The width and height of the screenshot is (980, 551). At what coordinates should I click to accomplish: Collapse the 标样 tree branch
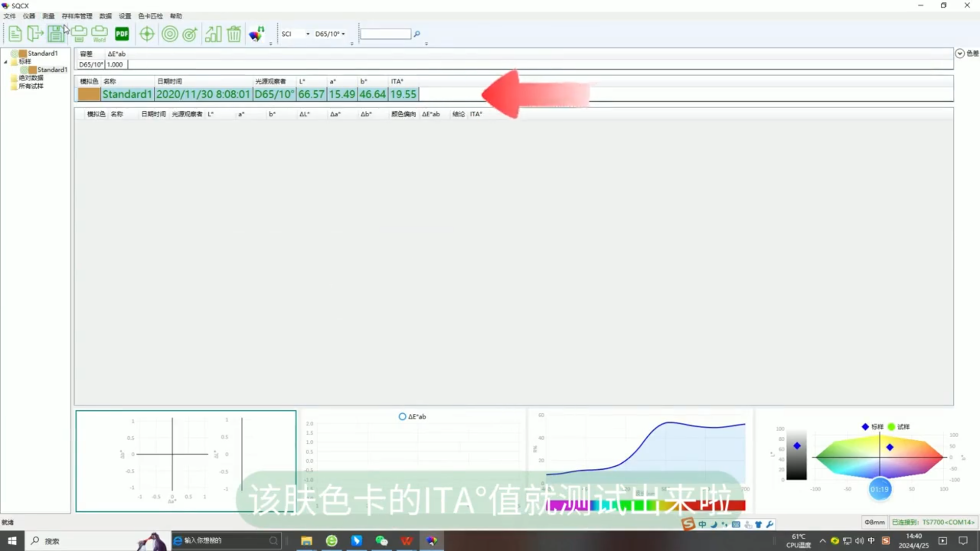[x=5, y=62]
